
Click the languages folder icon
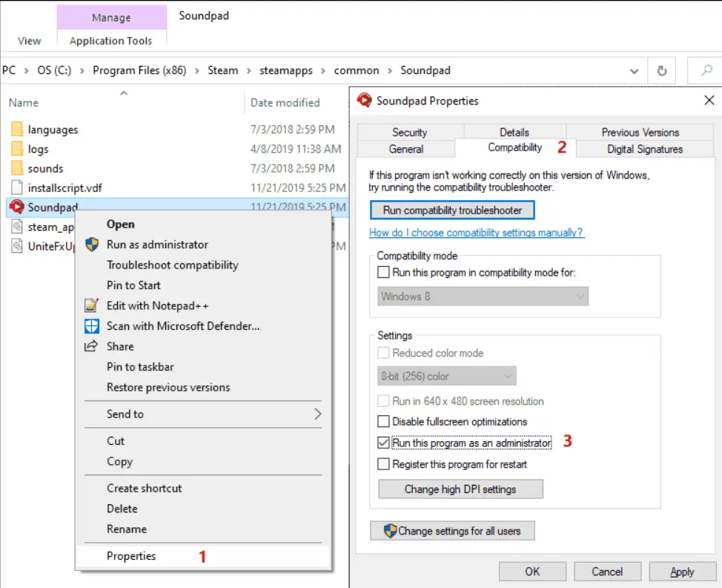(x=17, y=129)
